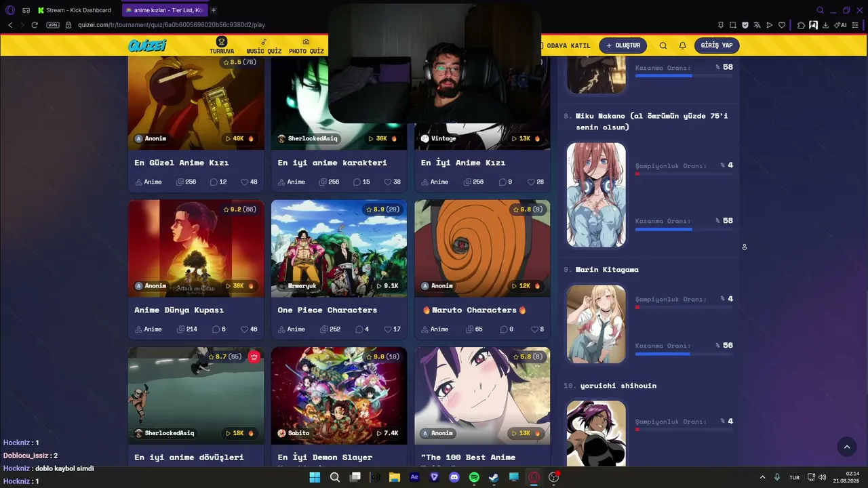Open Discord from the taskbar
The height and width of the screenshot is (488, 868).
pyautogui.click(x=454, y=477)
